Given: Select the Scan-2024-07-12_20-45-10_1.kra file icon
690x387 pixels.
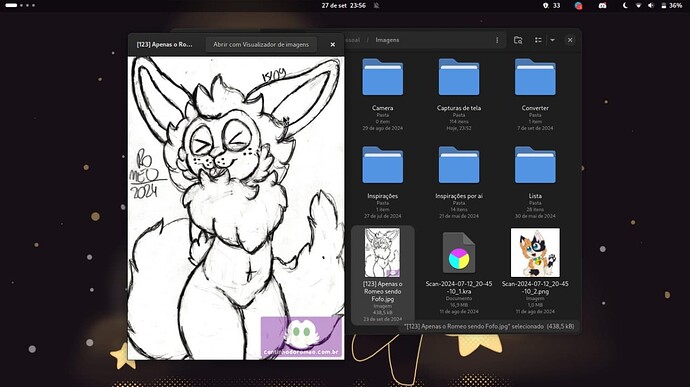Looking at the screenshot, I should tap(459, 253).
